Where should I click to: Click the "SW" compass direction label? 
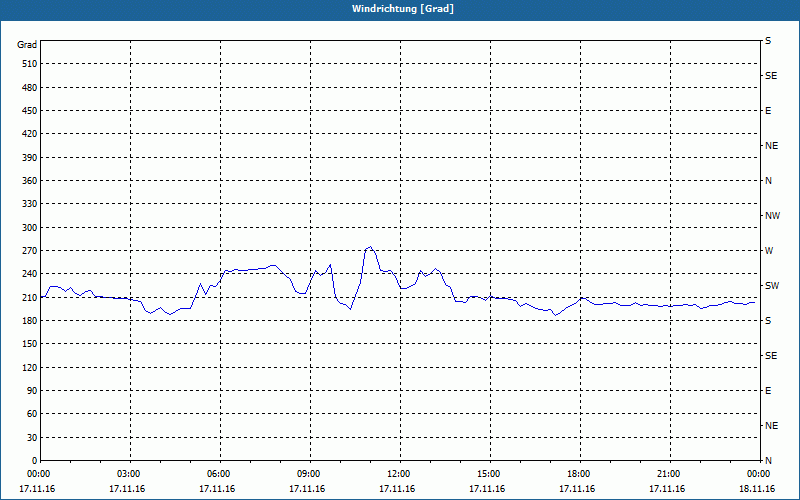[772, 286]
